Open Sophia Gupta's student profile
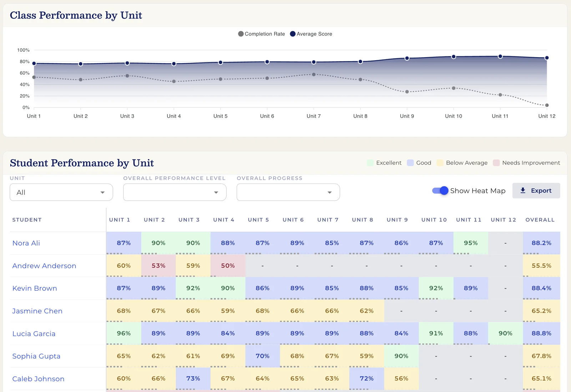This screenshot has width=571, height=392. coord(36,356)
